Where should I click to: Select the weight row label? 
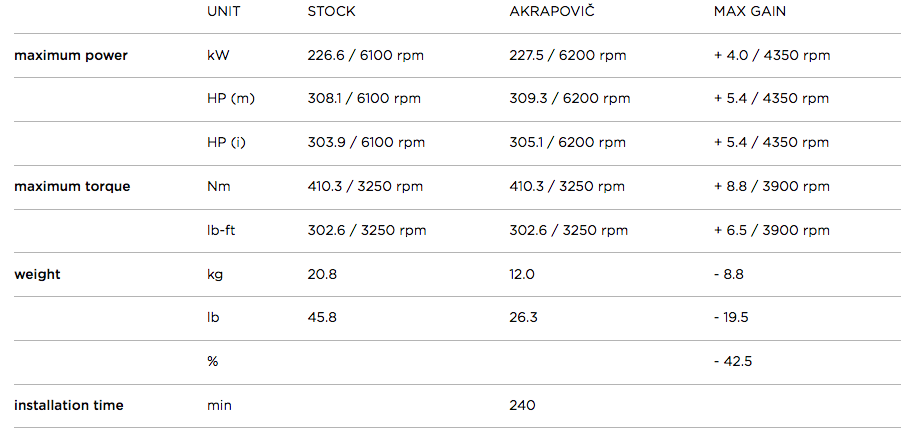pyautogui.click(x=37, y=274)
